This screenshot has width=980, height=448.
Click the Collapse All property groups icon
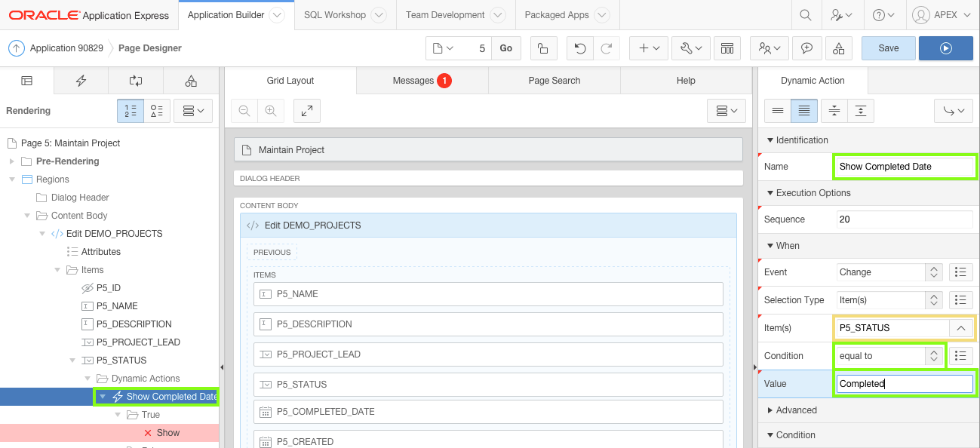tap(834, 111)
